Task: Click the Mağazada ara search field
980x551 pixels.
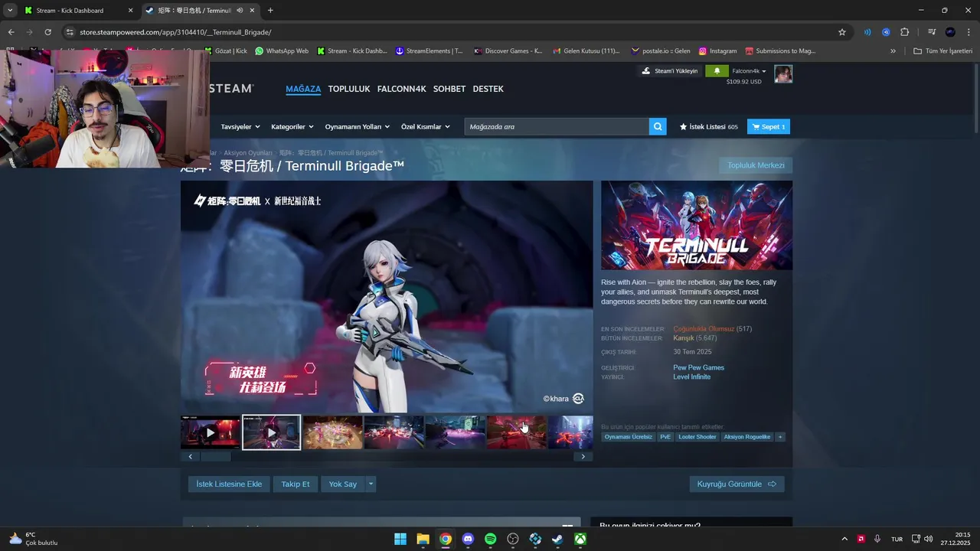Action: [557, 127]
